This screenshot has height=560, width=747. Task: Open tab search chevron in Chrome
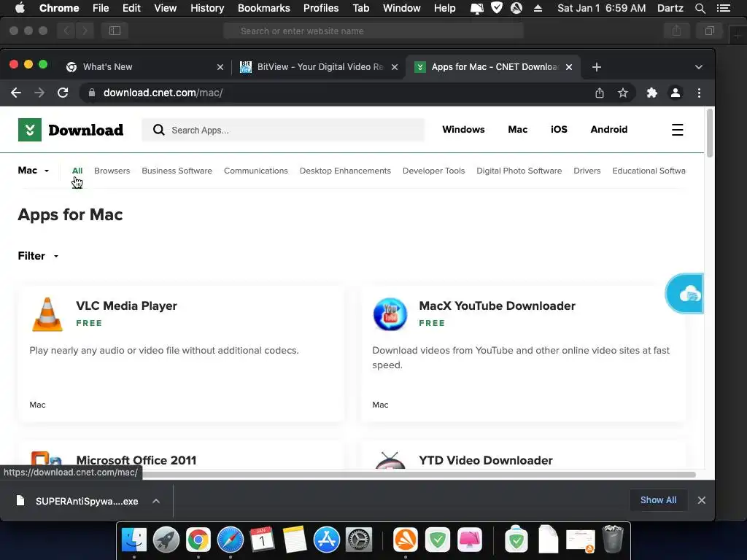click(x=698, y=67)
